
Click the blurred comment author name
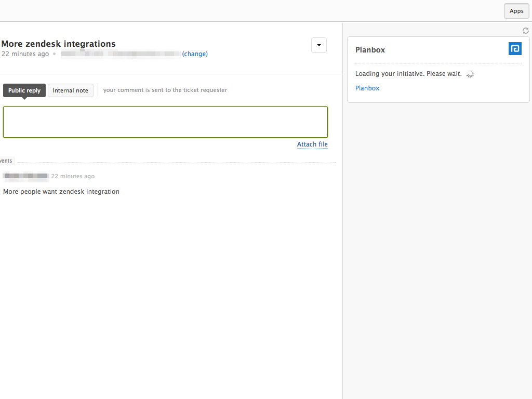click(x=26, y=176)
